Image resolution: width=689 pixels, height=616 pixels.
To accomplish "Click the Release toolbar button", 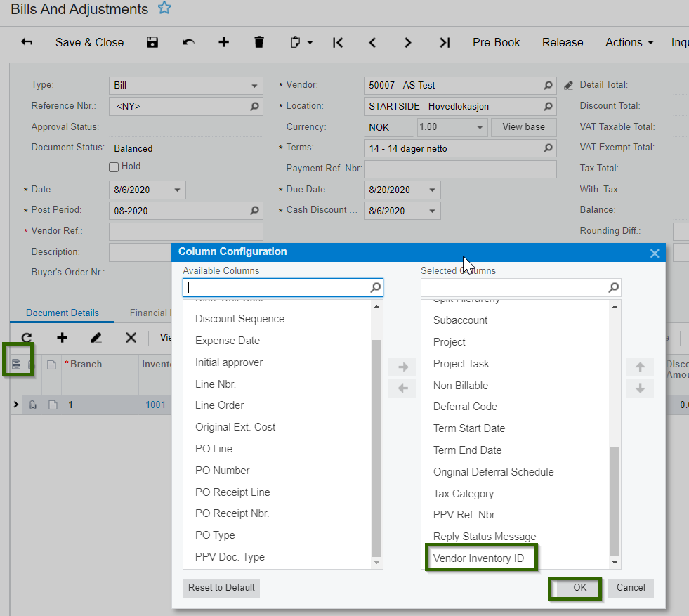I will coord(563,42).
